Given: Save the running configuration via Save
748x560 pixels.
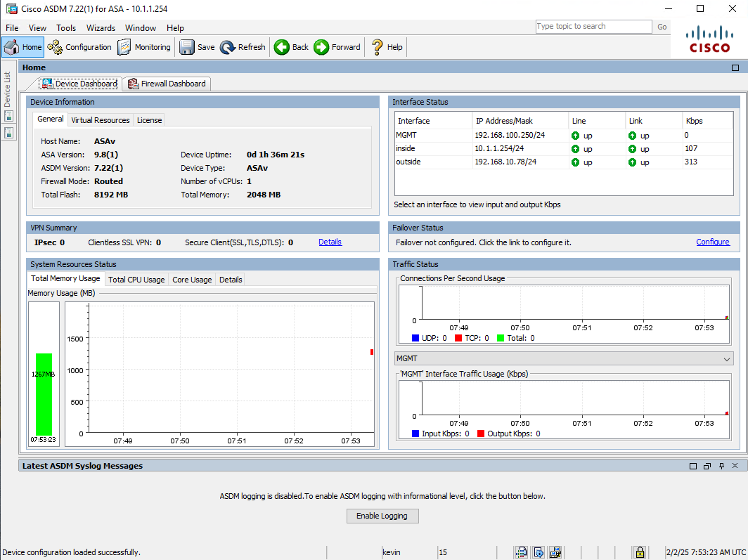Looking at the screenshot, I should tap(197, 47).
